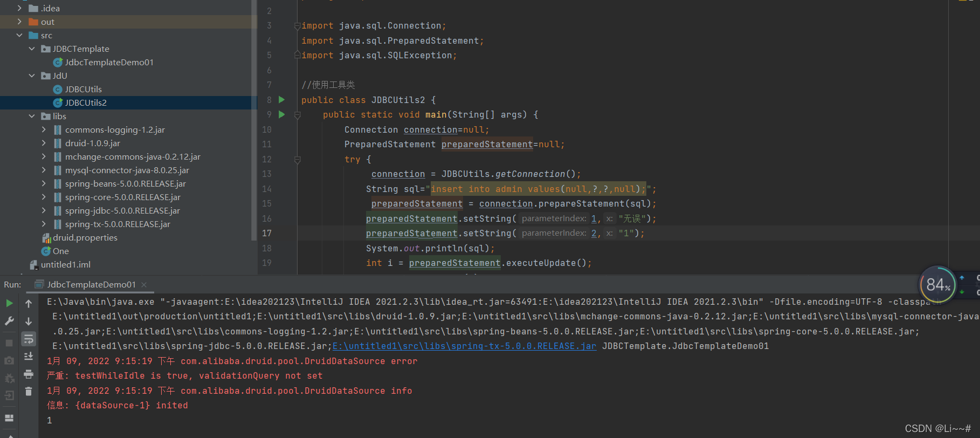This screenshot has height=438, width=980.
Task: Click the stop process square icon
Action: point(9,343)
